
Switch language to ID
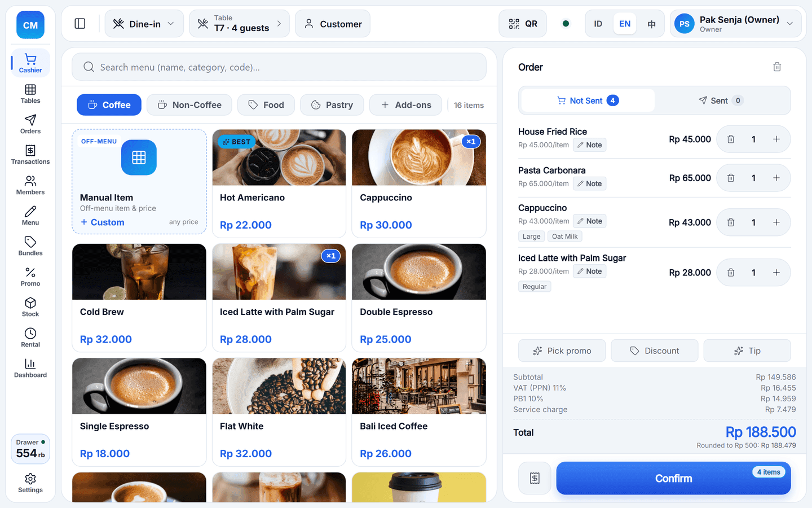pos(598,24)
